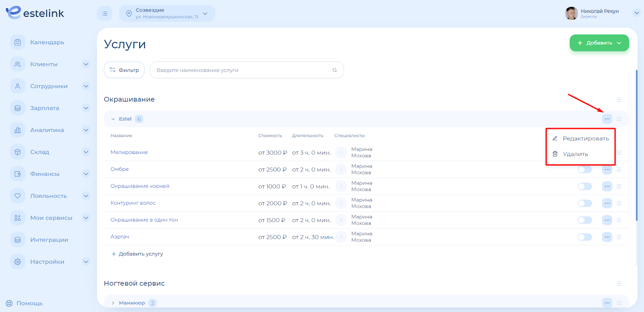Choose Удалить in the context menu
644x312 pixels.
click(x=575, y=154)
